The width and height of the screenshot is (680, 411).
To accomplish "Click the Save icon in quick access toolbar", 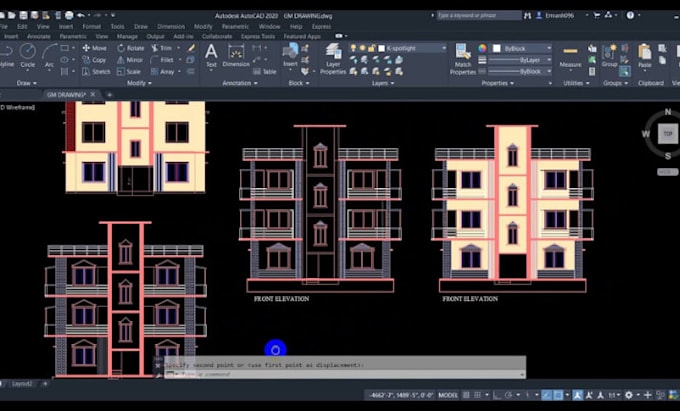I will 23,15.
